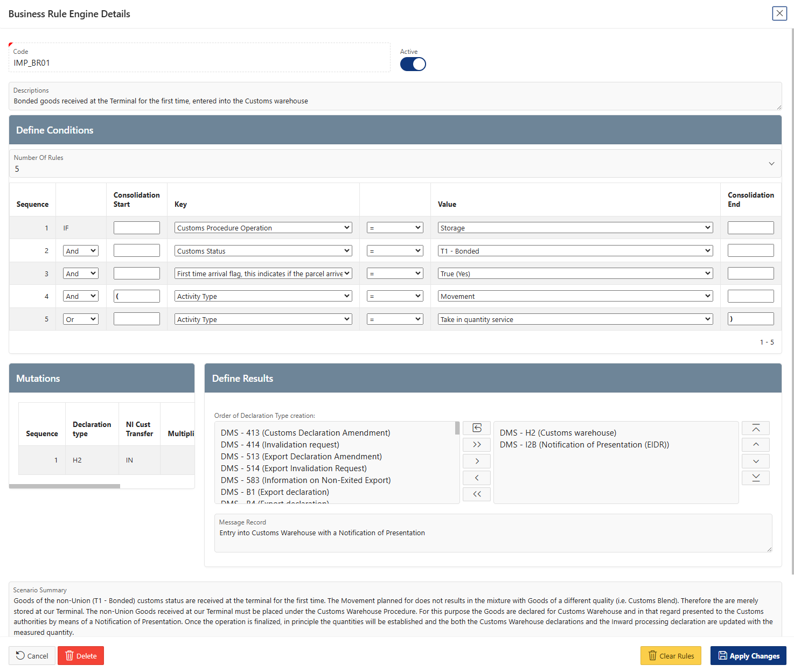Click the Consolidation End field in row 3
Viewport: 794px width, 672px height.
[751, 274]
